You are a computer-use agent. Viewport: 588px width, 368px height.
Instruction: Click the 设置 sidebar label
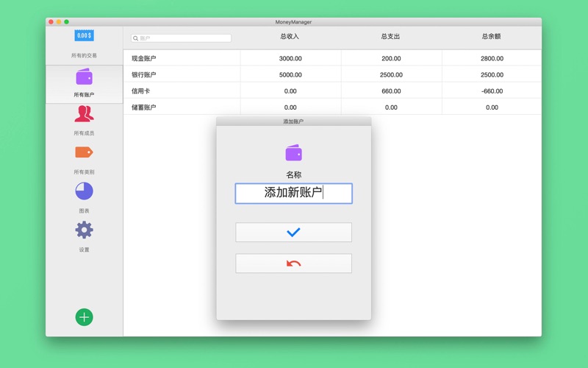(84, 250)
